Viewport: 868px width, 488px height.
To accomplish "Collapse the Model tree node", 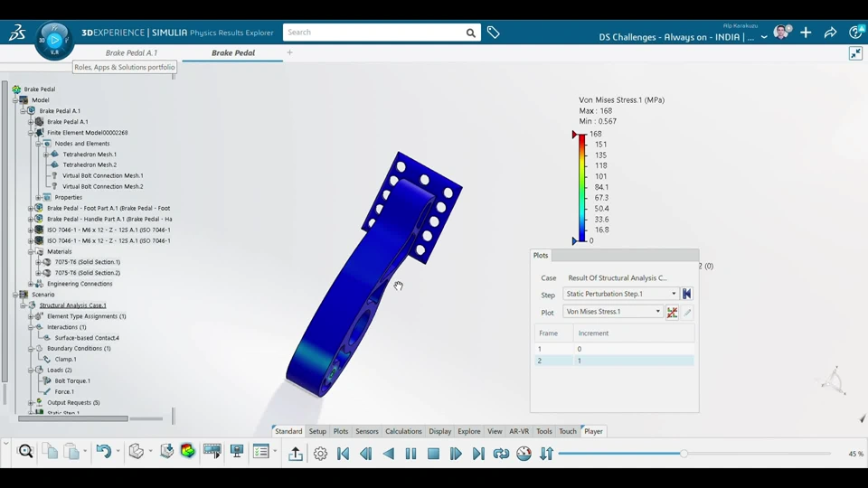I will point(15,100).
